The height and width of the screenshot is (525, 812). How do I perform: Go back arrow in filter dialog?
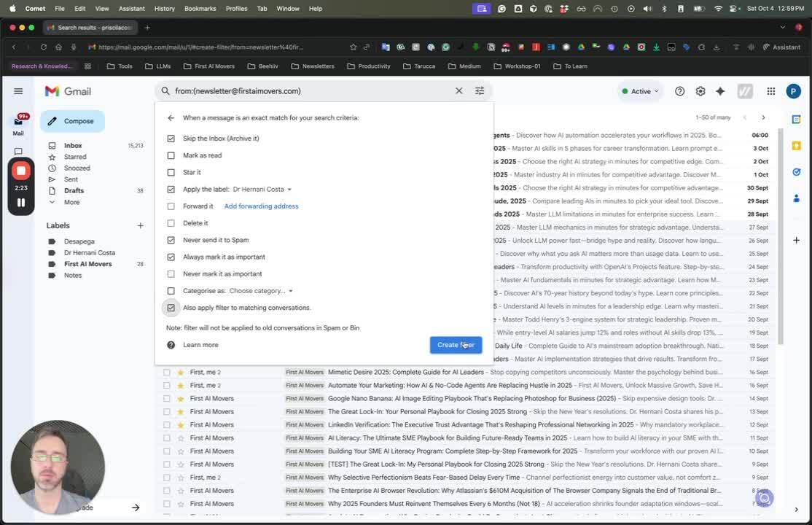[171, 117]
